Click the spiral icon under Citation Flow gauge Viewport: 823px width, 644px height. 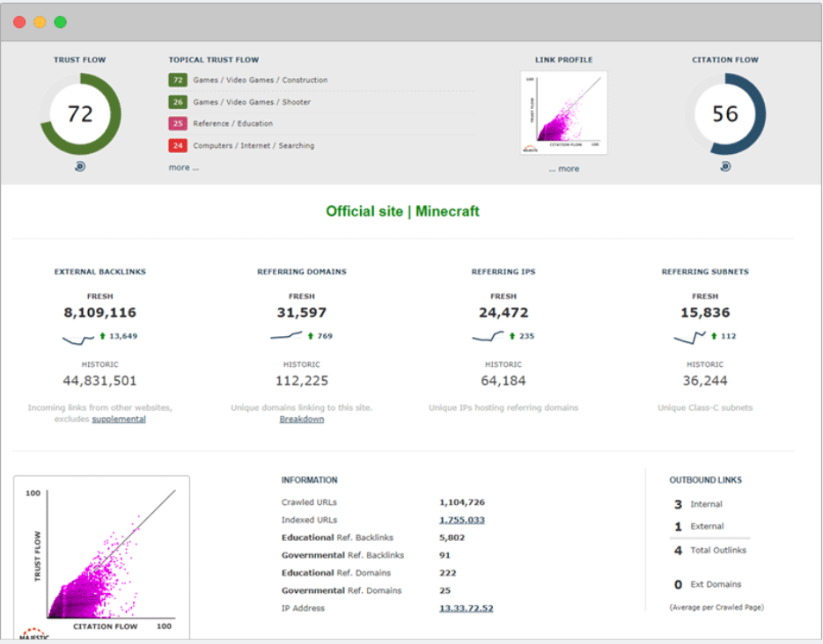click(x=725, y=167)
